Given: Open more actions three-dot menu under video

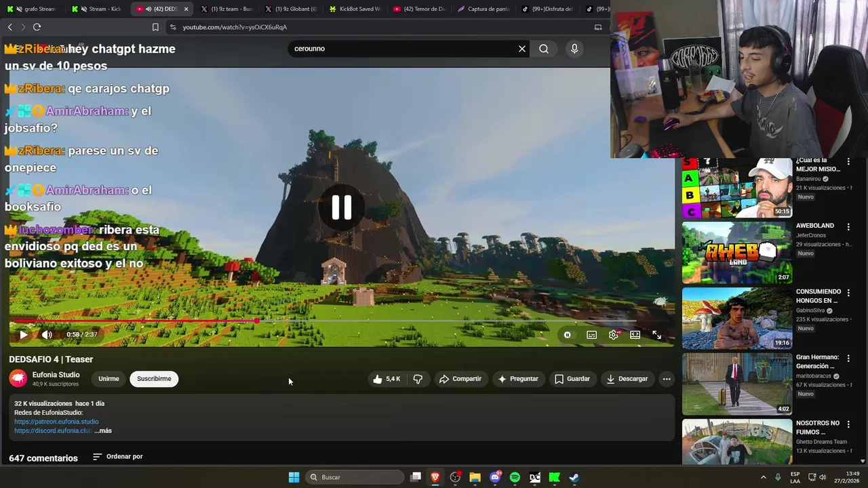Looking at the screenshot, I should click(667, 379).
